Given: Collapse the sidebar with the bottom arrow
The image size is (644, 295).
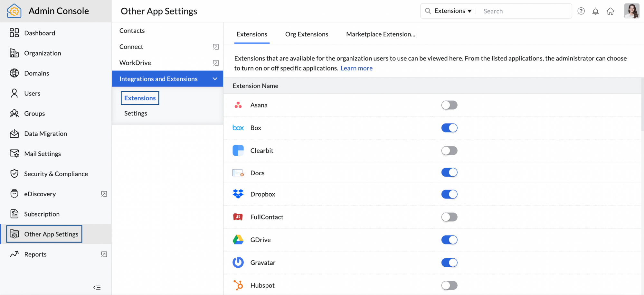Looking at the screenshot, I should [x=97, y=287].
